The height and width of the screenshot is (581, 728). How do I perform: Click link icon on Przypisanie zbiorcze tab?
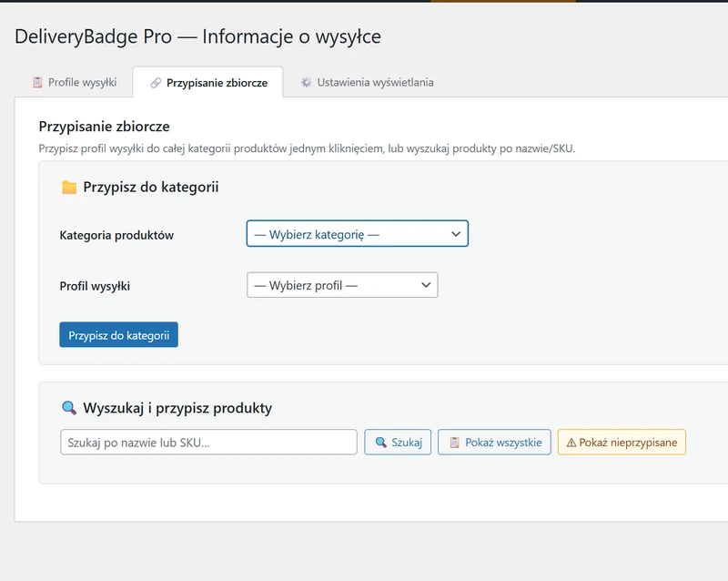pos(156,83)
